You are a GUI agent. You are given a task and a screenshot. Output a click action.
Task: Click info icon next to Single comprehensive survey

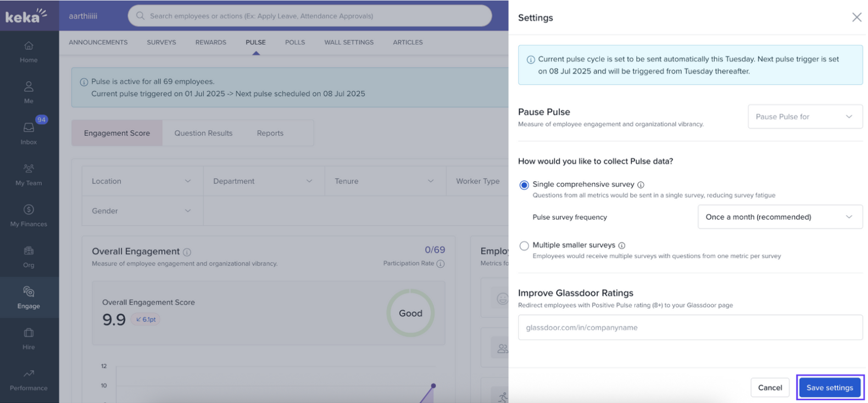(641, 185)
